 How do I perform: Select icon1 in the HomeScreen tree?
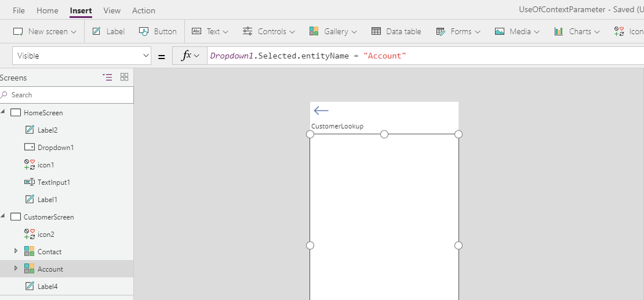coord(45,165)
